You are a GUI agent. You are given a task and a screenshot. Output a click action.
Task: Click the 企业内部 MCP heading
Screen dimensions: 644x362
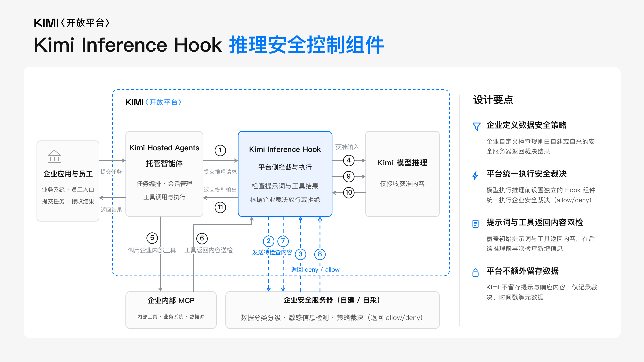[171, 300]
